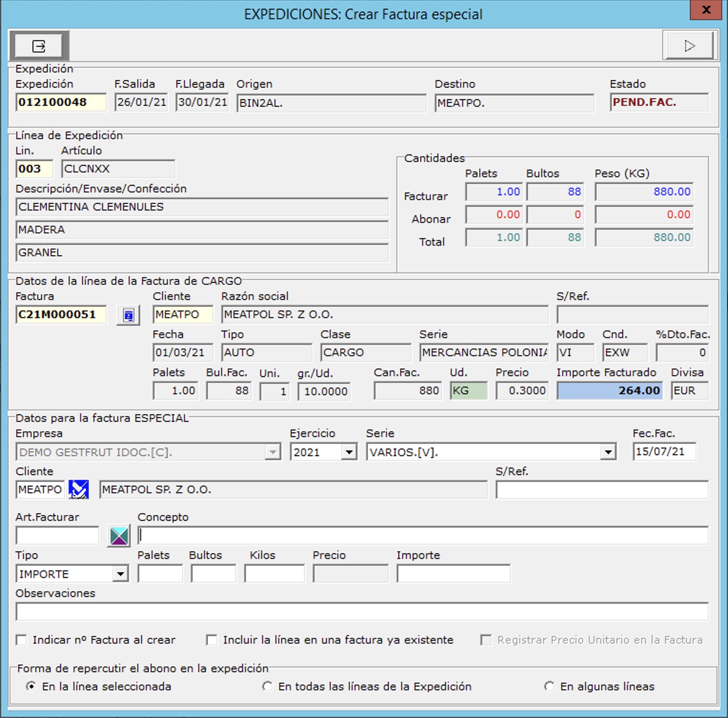This screenshot has width=728, height=718.
Task: Close the Crear Factura especial window
Action: [706, 10]
